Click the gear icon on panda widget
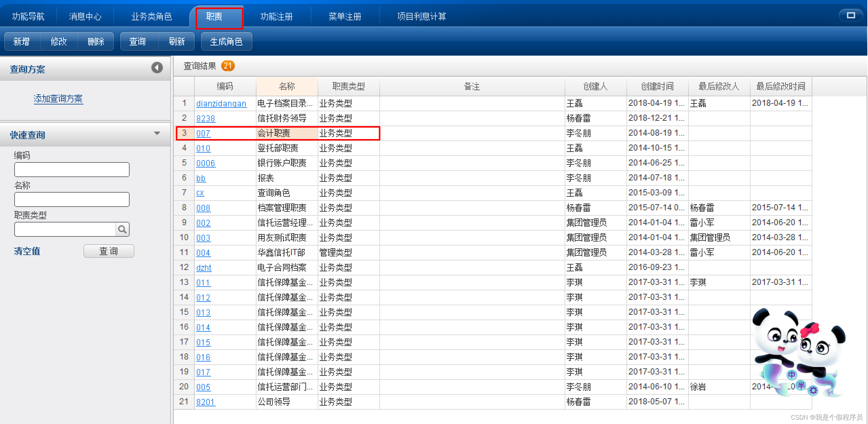This screenshot has height=424, width=868. click(x=813, y=390)
